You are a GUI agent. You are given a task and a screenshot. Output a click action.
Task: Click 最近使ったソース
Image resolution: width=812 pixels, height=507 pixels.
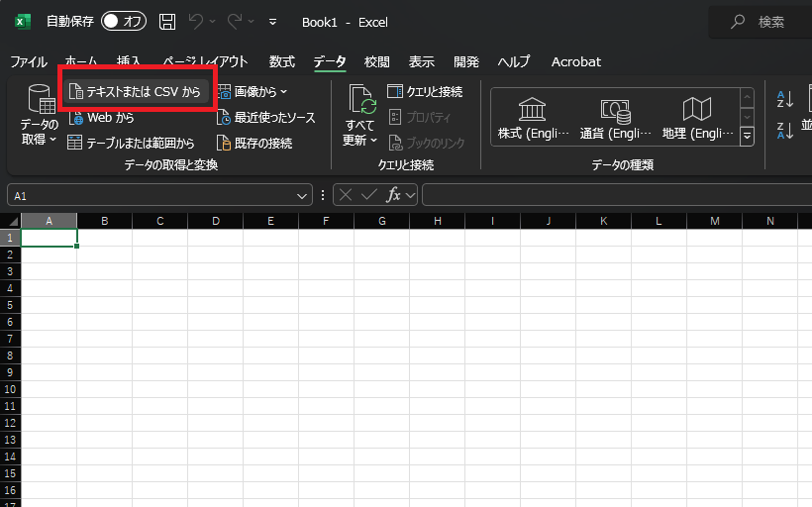coord(266,118)
